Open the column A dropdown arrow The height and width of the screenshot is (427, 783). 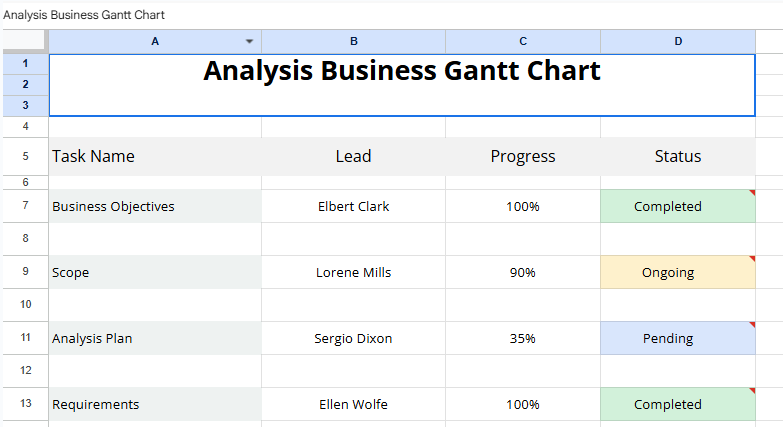249,41
